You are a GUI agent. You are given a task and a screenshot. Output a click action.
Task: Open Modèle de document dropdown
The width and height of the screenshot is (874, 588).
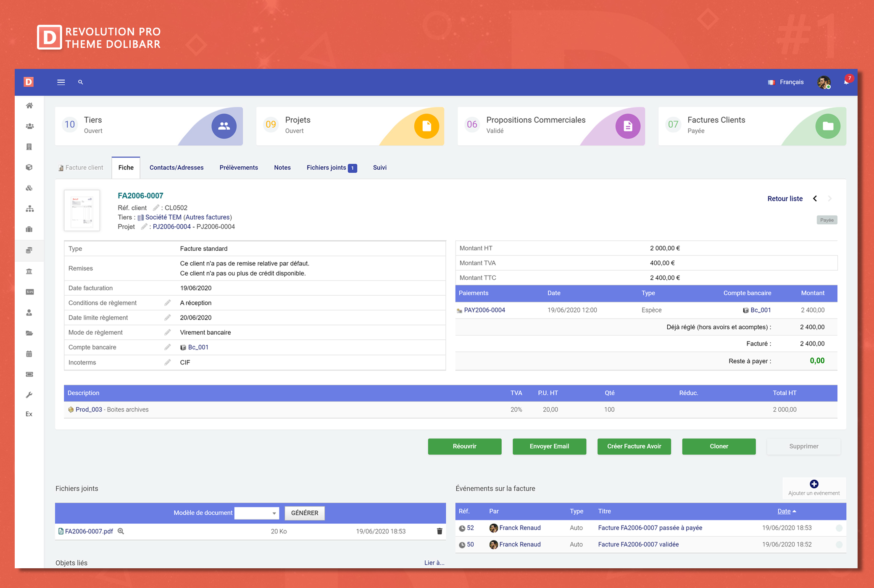[x=257, y=513]
